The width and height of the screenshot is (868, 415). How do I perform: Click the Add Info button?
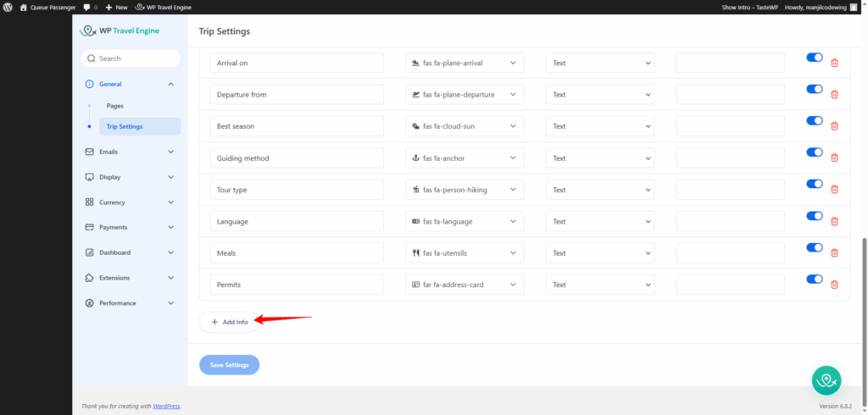229,322
